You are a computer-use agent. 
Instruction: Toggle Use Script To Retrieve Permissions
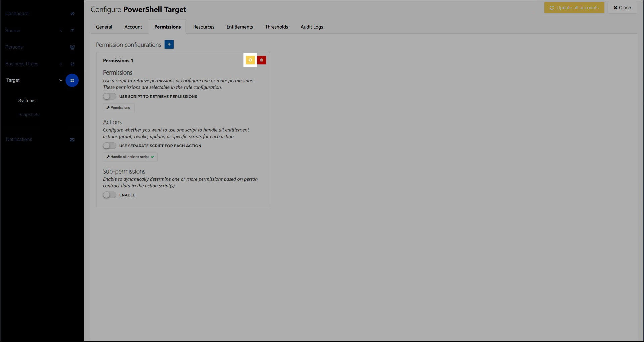pyautogui.click(x=109, y=96)
